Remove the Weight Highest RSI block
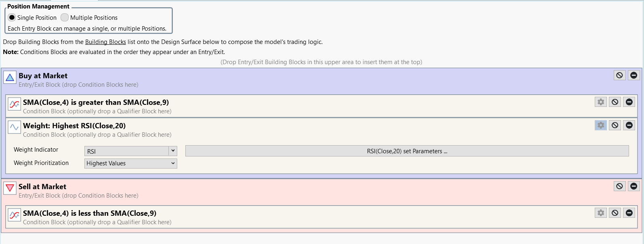644x244 pixels. pyautogui.click(x=629, y=125)
